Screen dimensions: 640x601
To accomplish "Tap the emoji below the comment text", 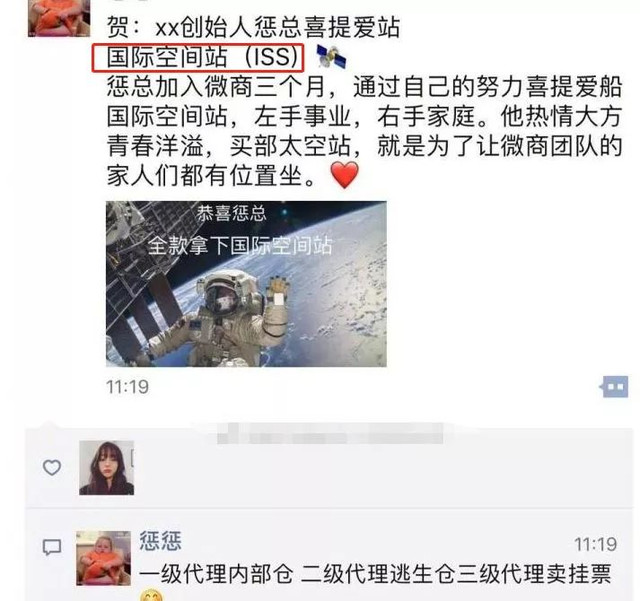I will (x=151, y=595).
